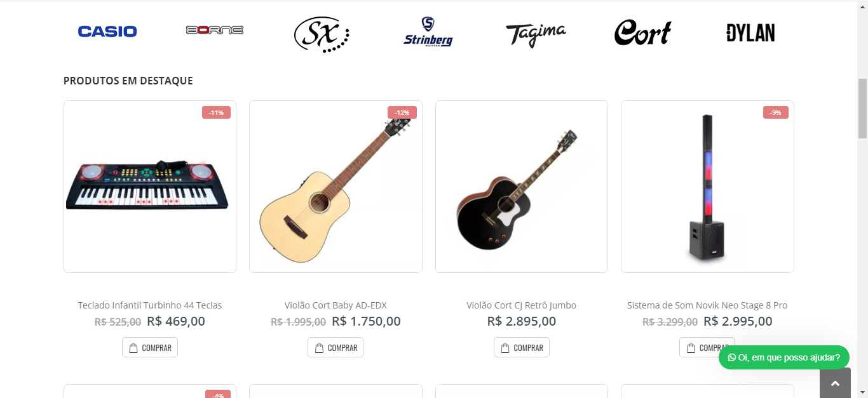View the black jumbo guitar product image
868x398 pixels.
pyautogui.click(x=521, y=187)
